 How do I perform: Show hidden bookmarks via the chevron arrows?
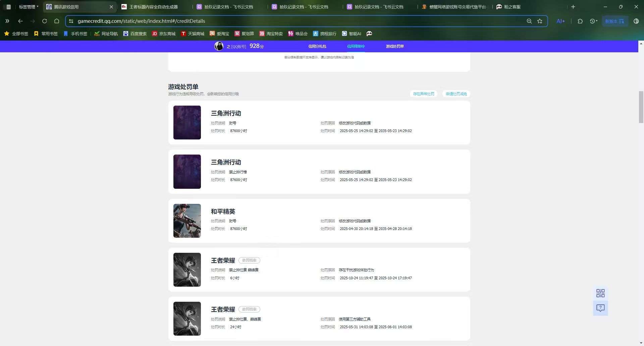pyautogui.click(x=7, y=21)
